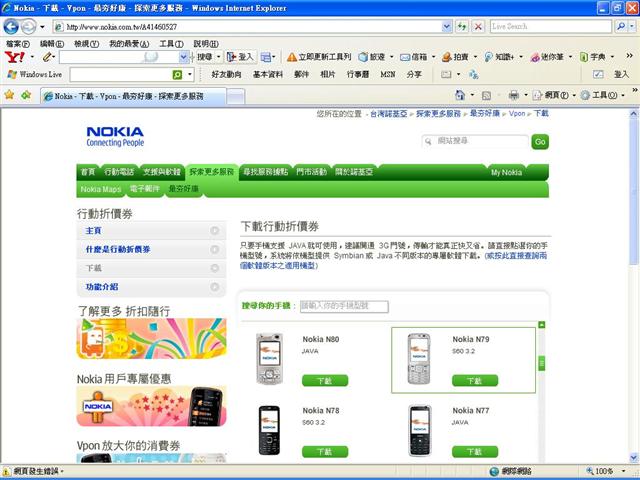Click Add to Favorites star-plus icon
The width and height of the screenshot is (640, 480).
click(26, 95)
